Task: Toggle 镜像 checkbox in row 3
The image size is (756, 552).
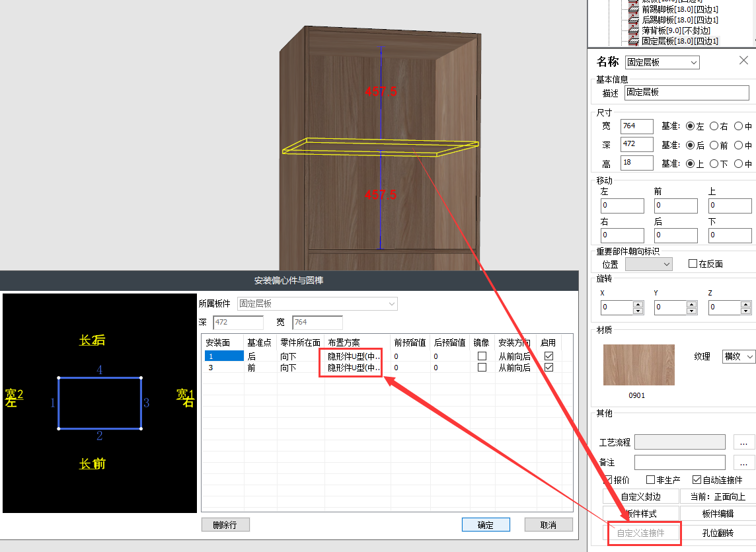Action: [x=482, y=367]
